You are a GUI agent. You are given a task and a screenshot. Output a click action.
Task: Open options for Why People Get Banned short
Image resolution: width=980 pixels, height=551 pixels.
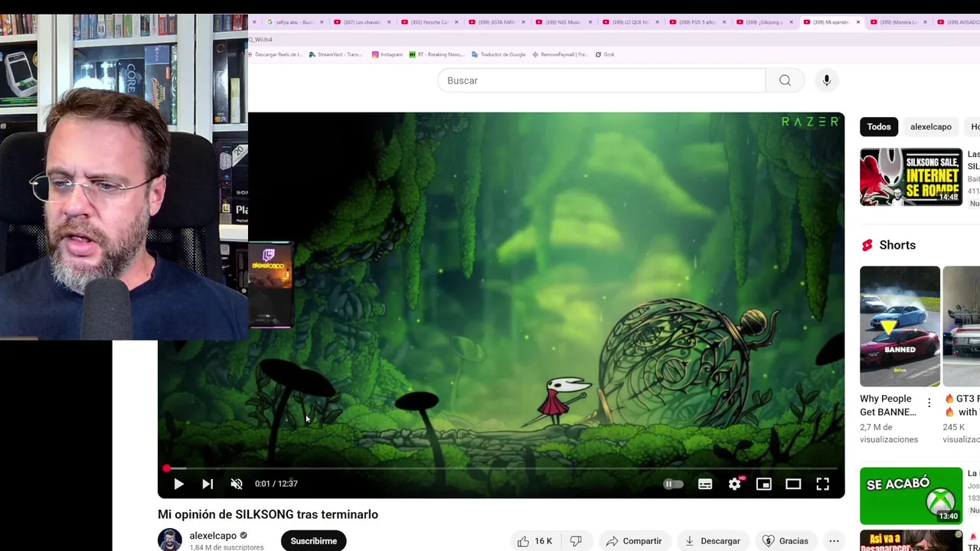pyautogui.click(x=929, y=403)
